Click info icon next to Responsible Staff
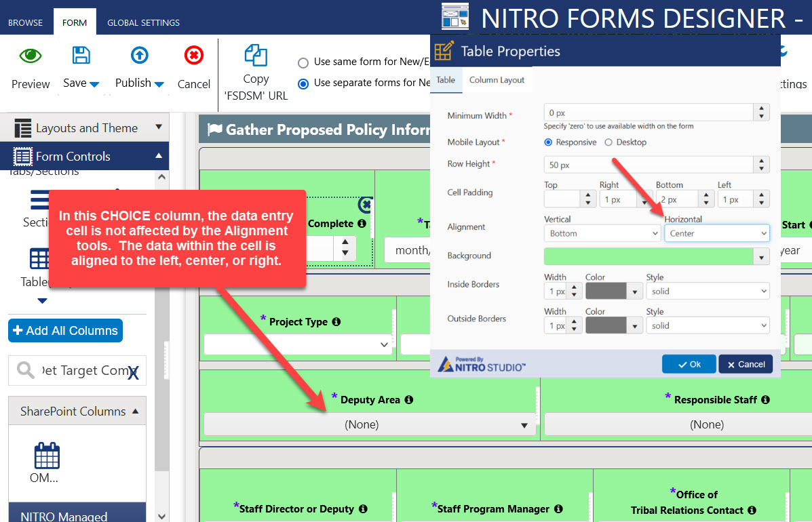 pos(765,399)
